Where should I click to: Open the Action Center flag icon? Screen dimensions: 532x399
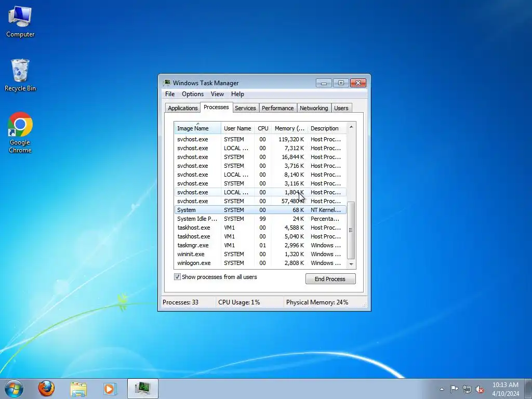[x=454, y=389]
